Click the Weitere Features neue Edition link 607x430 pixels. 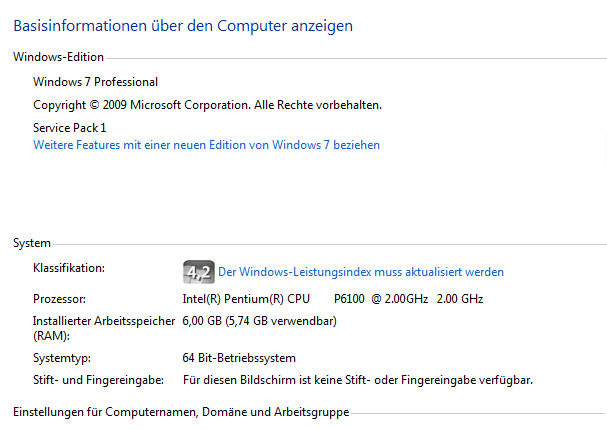pyautogui.click(x=206, y=145)
